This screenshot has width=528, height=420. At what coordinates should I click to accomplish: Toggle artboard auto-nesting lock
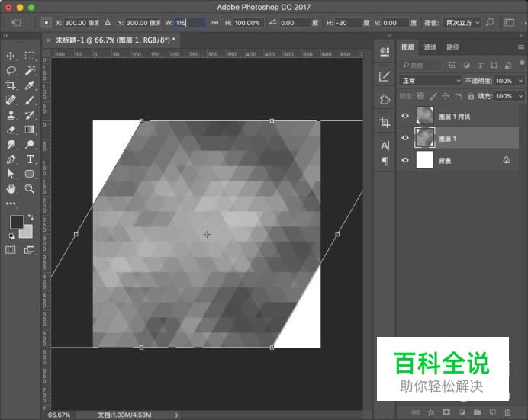coord(459,96)
